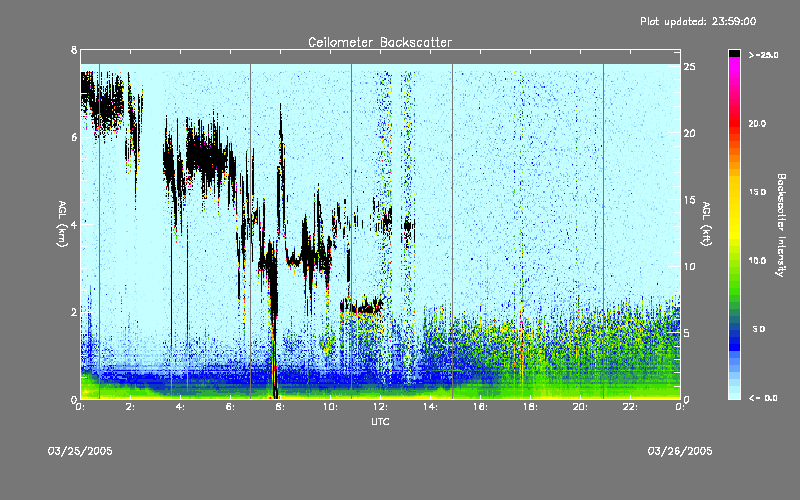This screenshot has height=500, width=800.
Task: Click the UTC x-axis label
Action: point(380,421)
